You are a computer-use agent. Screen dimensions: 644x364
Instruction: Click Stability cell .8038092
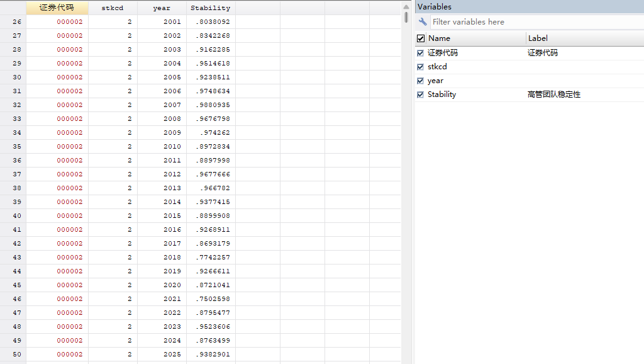click(x=211, y=22)
